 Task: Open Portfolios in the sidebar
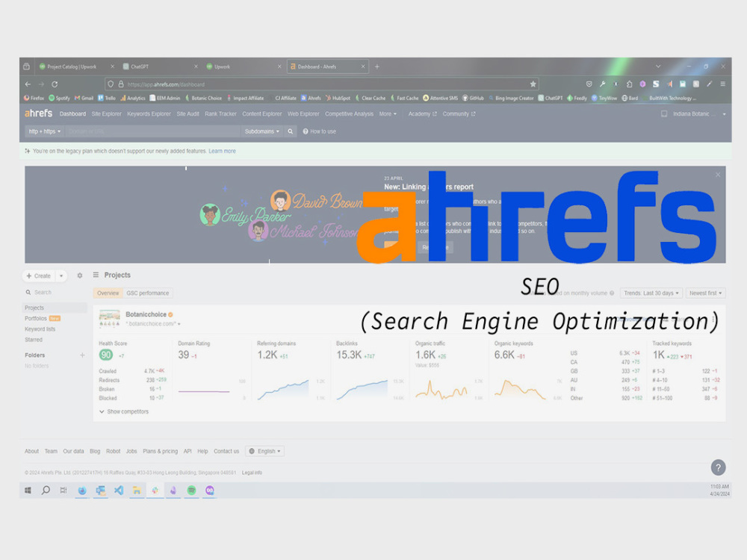(x=36, y=318)
